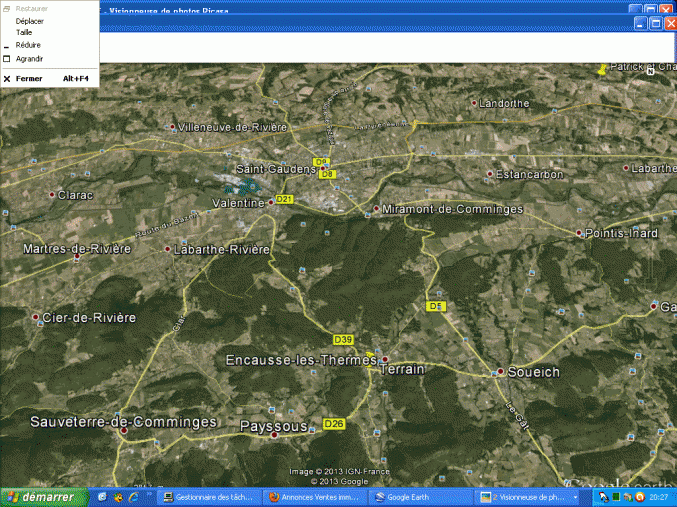Click the Terrain placemark label
This screenshot has width=677, height=507.
coord(402,370)
